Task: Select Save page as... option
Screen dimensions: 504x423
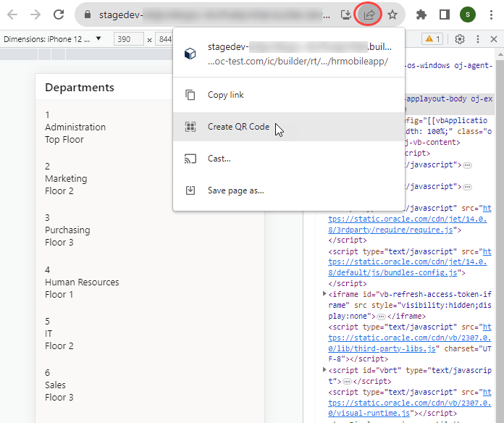Action: [x=289, y=190]
